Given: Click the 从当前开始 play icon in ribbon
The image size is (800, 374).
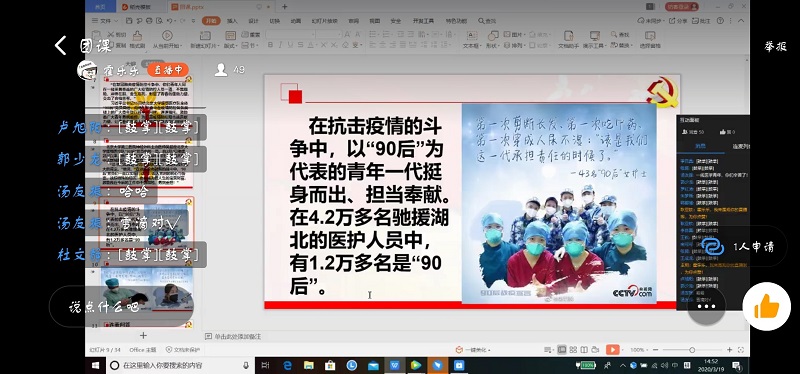Looking at the screenshot, I should coord(167,35).
